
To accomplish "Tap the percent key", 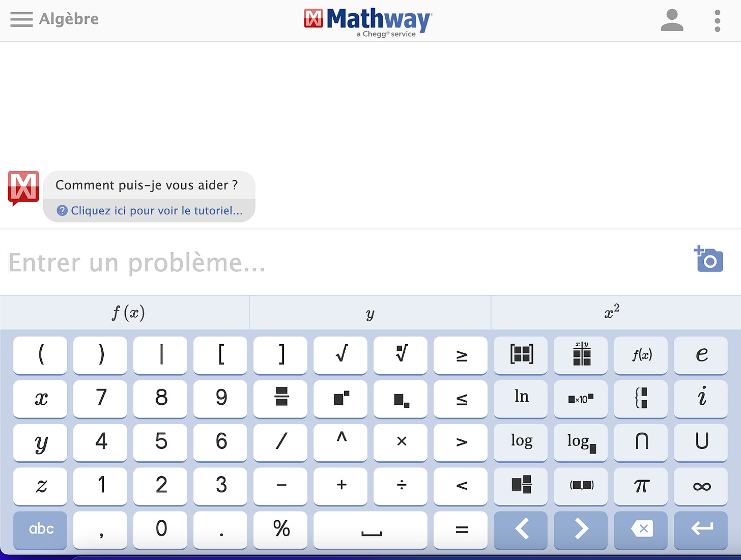I will (280, 530).
